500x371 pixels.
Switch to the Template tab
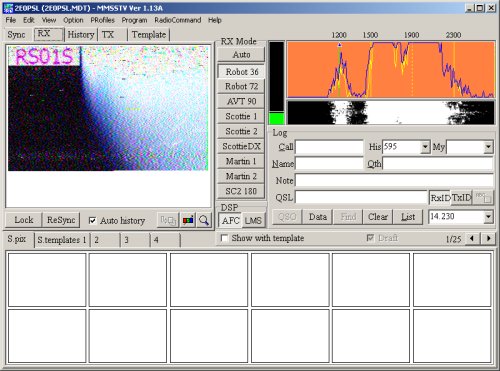149,35
